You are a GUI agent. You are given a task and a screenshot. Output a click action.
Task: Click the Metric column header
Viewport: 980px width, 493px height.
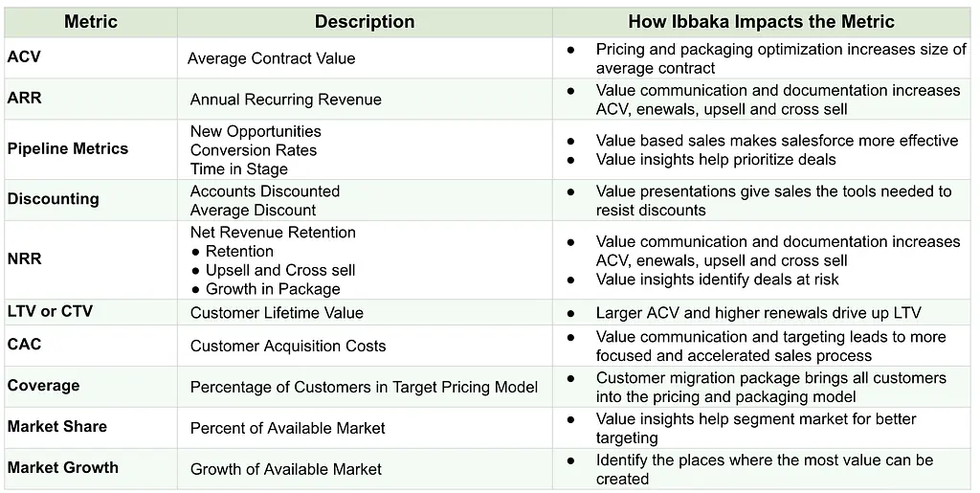click(90, 21)
